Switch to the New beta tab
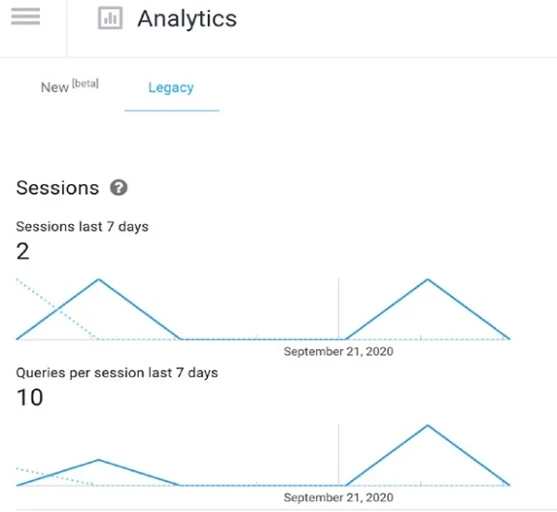This screenshot has height=512, width=557. tap(70, 86)
